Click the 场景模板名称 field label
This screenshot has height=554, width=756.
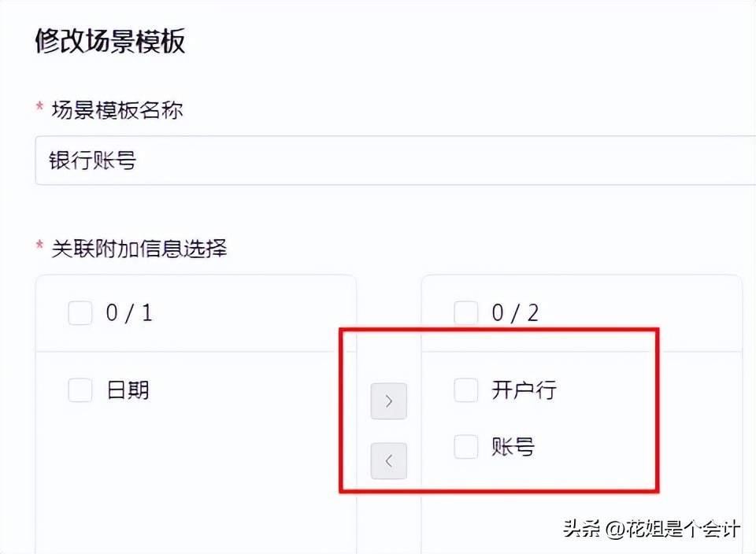click(x=117, y=110)
